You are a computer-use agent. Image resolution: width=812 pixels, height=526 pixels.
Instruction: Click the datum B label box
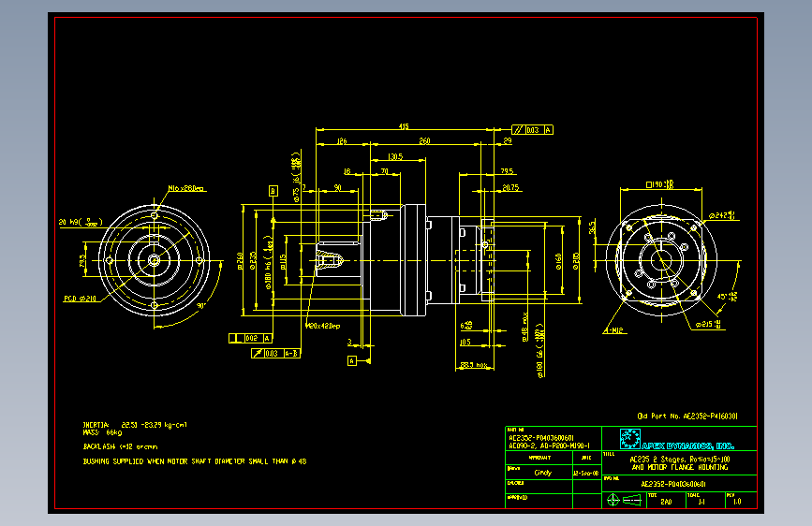(273, 191)
